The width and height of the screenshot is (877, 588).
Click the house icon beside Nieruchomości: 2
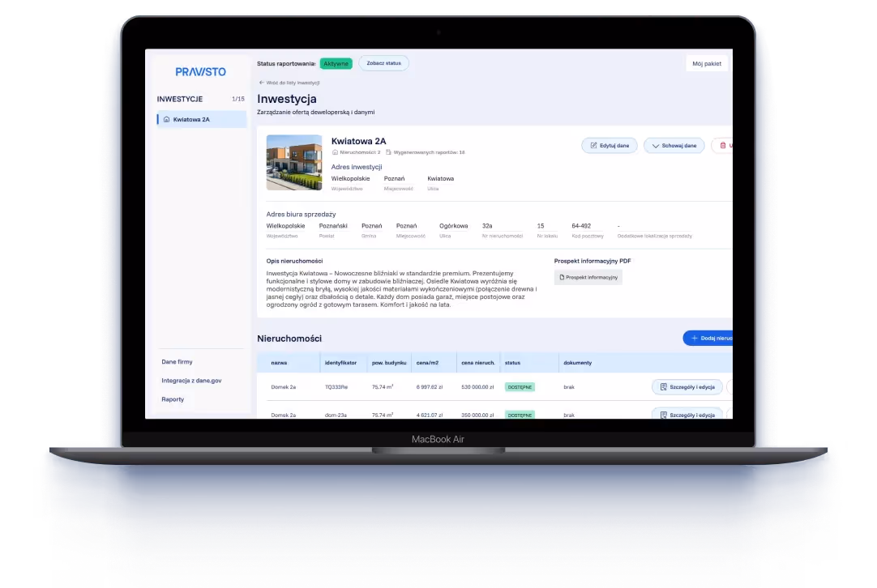(334, 152)
